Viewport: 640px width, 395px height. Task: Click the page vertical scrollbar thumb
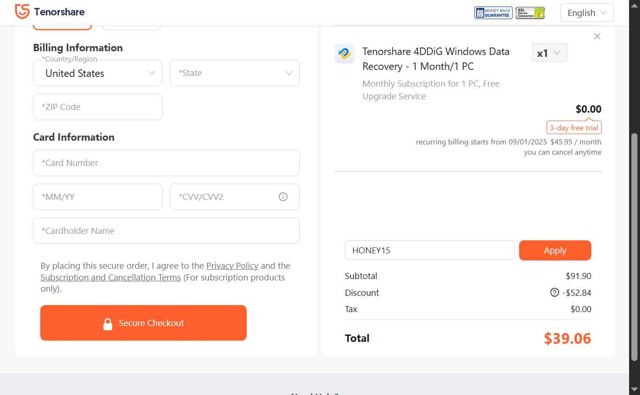click(634, 247)
